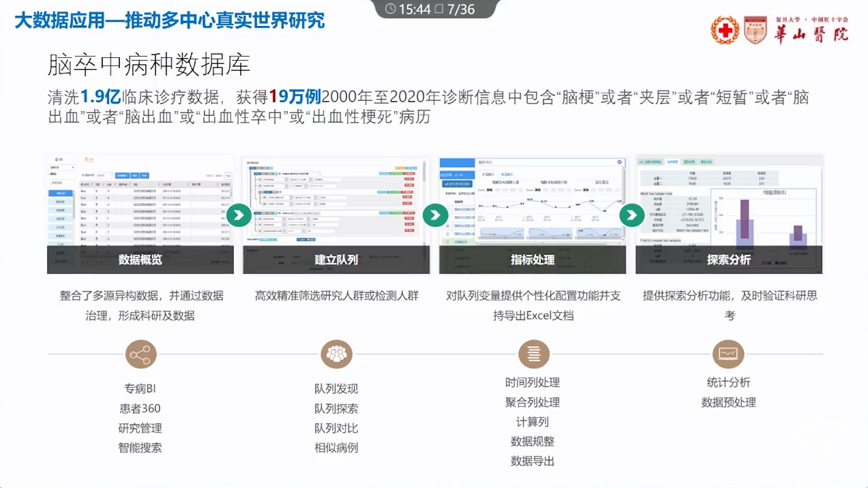The image size is (868, 488).
Task: Click the list lines icon above 时间列处理
Action: click(x=534, y=355)
